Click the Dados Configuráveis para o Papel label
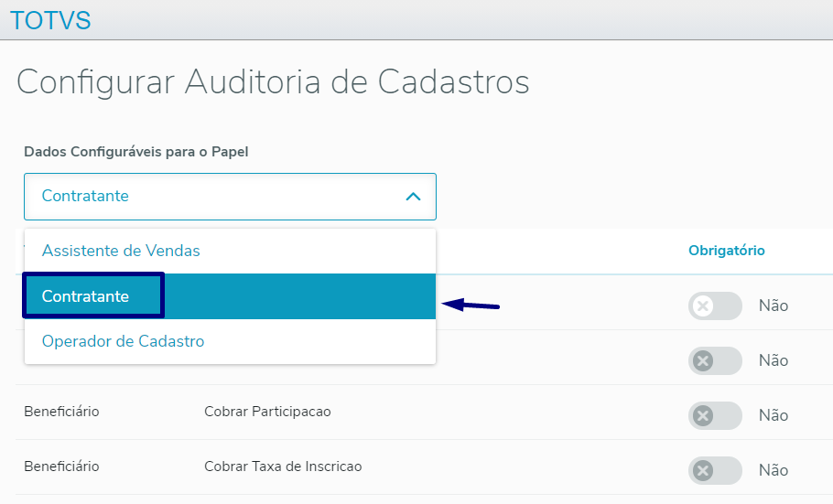Screen dimensions: 833x504 pos(136,152)
